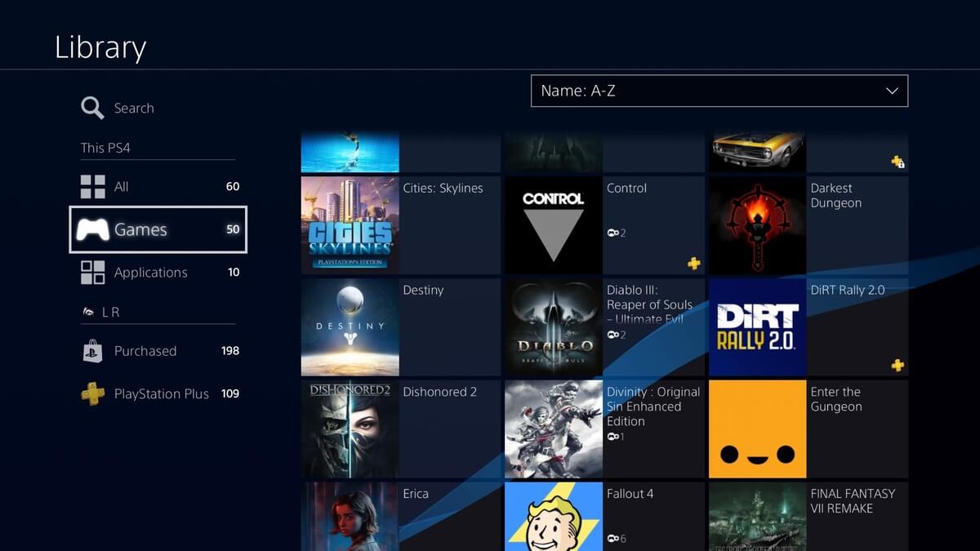Click the Applications grid icon
Screen dimensions: 980x551
(x=92, y=273)
